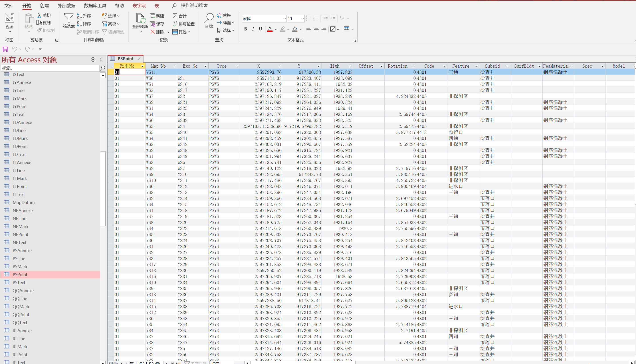The image size is (636, 364).
Task: Open the PSLine table in navigation pane
Action: tap(19, 259)
